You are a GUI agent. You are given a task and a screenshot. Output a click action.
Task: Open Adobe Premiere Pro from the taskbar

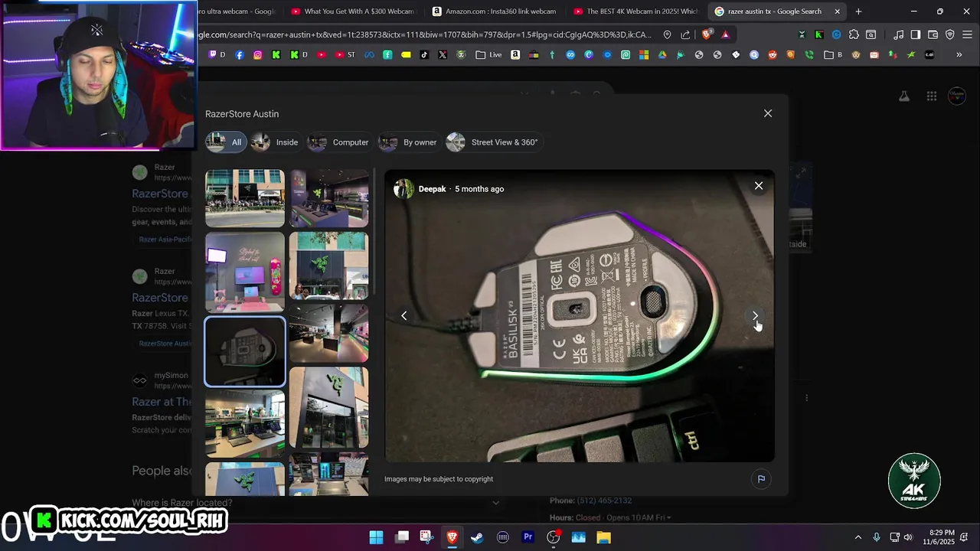tap(528, 537)
